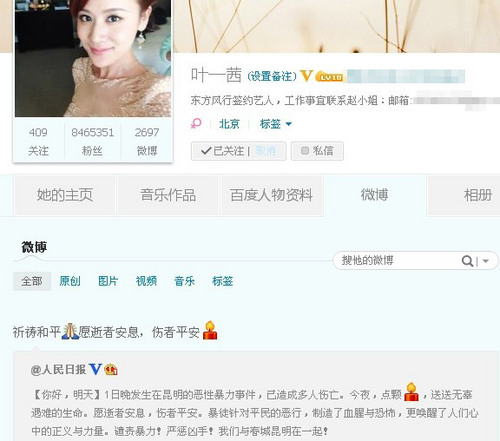Switch to the 音乐作品 tab
Screen dimensions: 500x441
(168, 195)
